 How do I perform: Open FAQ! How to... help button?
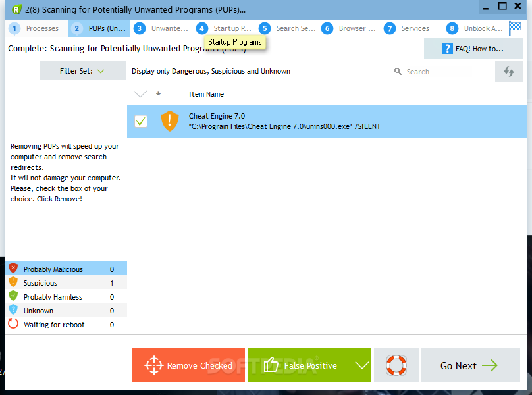(473, 49)
